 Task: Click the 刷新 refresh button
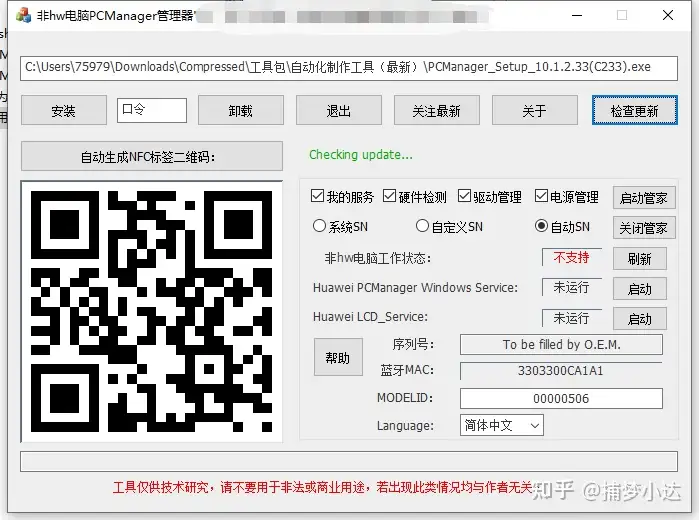pos(640,259)
